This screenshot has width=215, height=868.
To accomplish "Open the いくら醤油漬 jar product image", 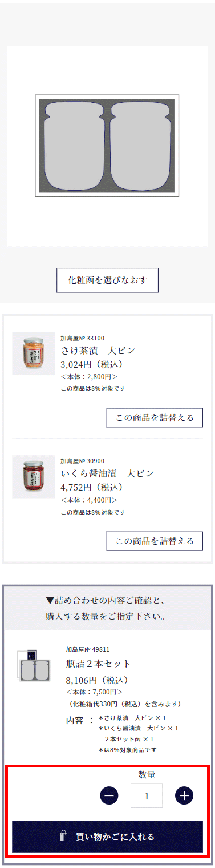I will click(x=34, y=476).
